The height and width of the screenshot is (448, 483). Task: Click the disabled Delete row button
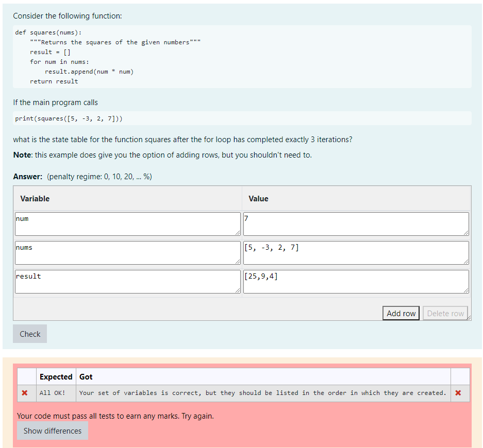[x=445, y=313]
